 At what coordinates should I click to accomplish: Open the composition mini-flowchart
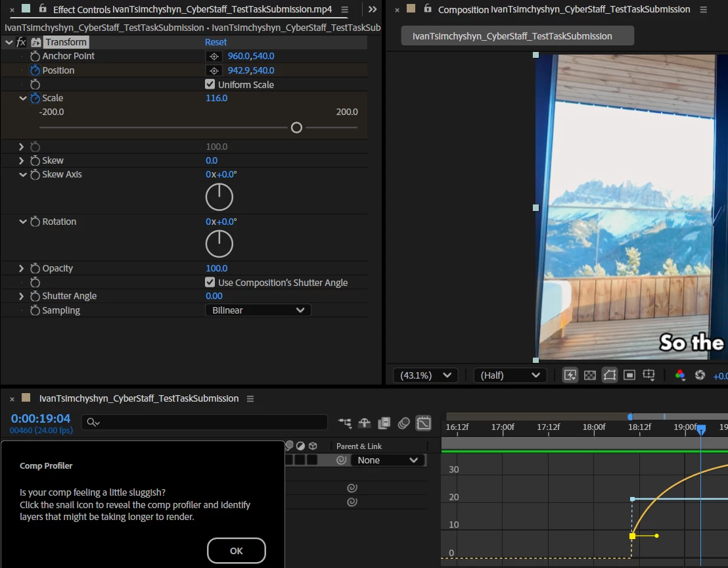point(345,423)
